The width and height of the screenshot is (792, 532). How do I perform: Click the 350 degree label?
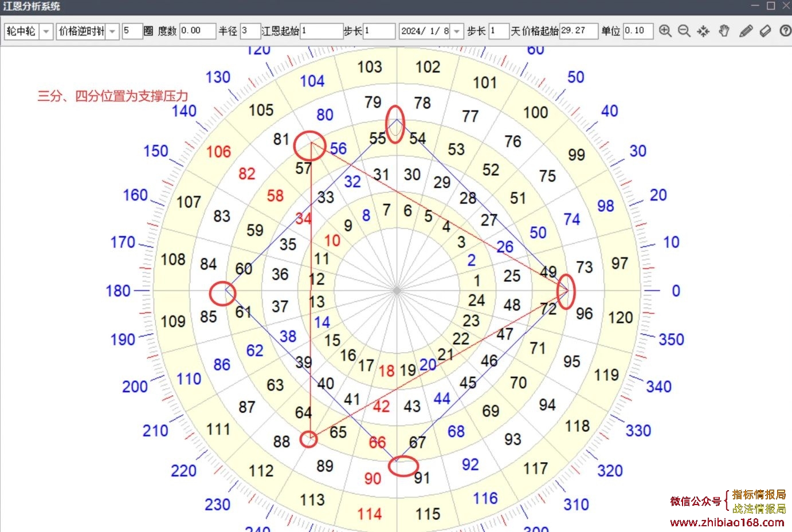coord(671,340)
